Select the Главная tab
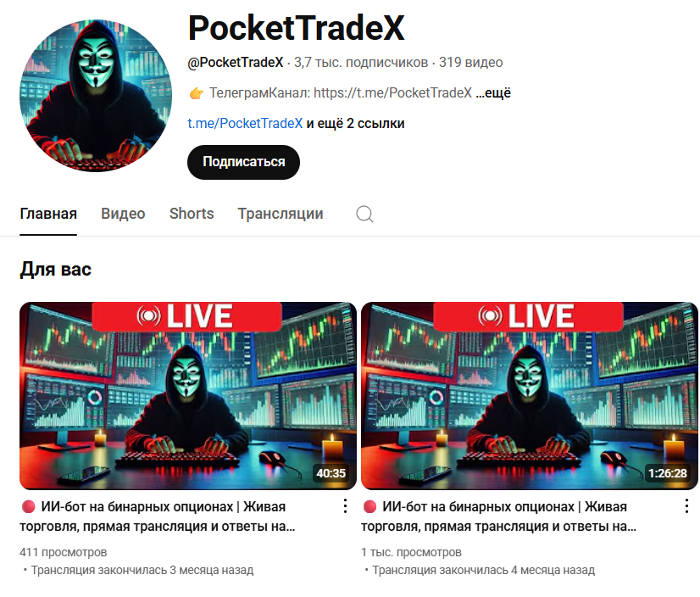700x597 pixels. (48, 214)
